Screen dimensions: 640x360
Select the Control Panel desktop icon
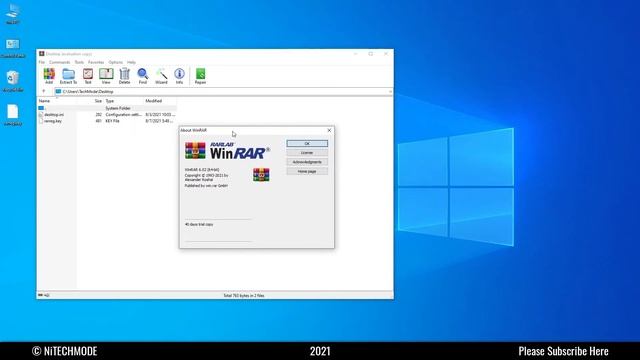13,48
